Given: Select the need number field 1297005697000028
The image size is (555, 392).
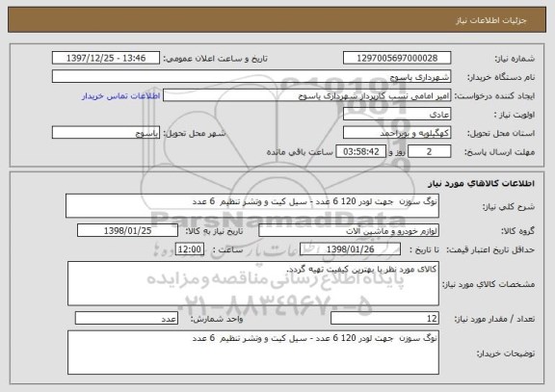Looking at the screenshot, I should [397, 58].
